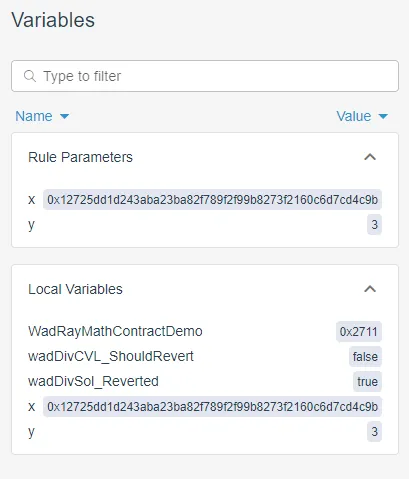Click the wadDivCVL_ShouldRevert variable name
The width and height of the screenshot is (409, 479).
[x=111, y=356]
